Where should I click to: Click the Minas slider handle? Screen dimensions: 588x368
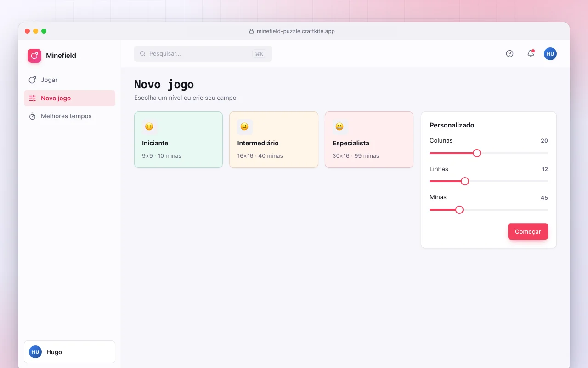459,210
